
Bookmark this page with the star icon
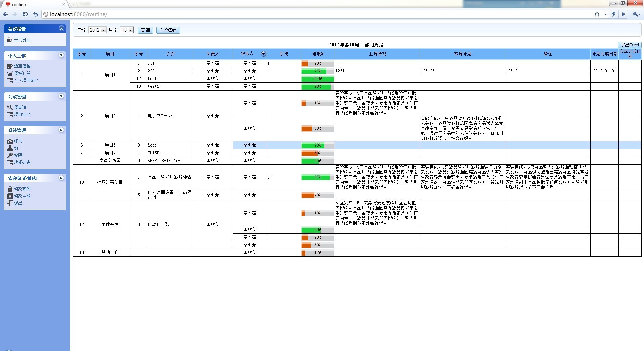tap(597, 14)
